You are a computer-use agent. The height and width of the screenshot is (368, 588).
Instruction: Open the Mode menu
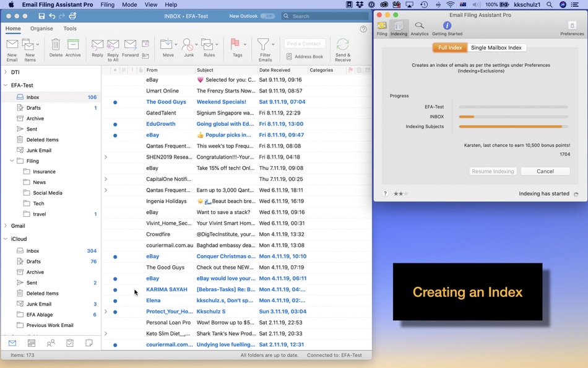[x=129, y=4]
